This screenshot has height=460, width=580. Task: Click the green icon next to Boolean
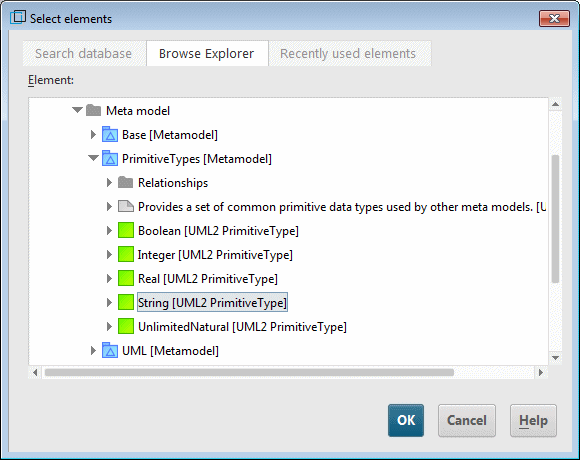[126, 230]
